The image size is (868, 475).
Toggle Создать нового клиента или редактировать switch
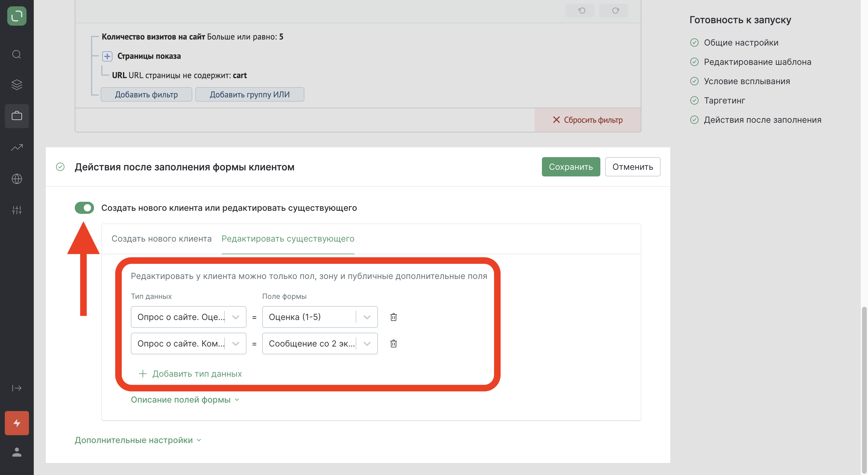pyautogui.click(x=84, y=208)
